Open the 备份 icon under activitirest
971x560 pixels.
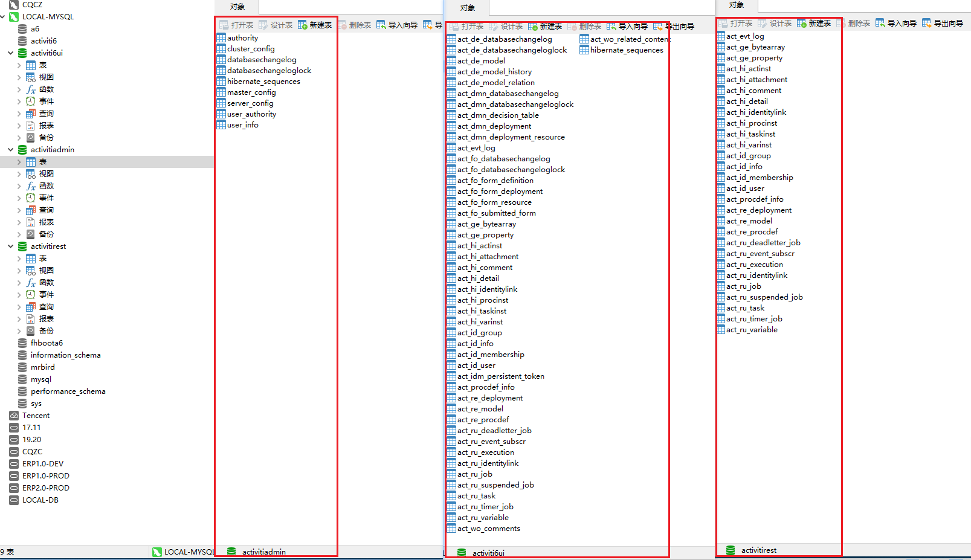[x=45, y=330]
